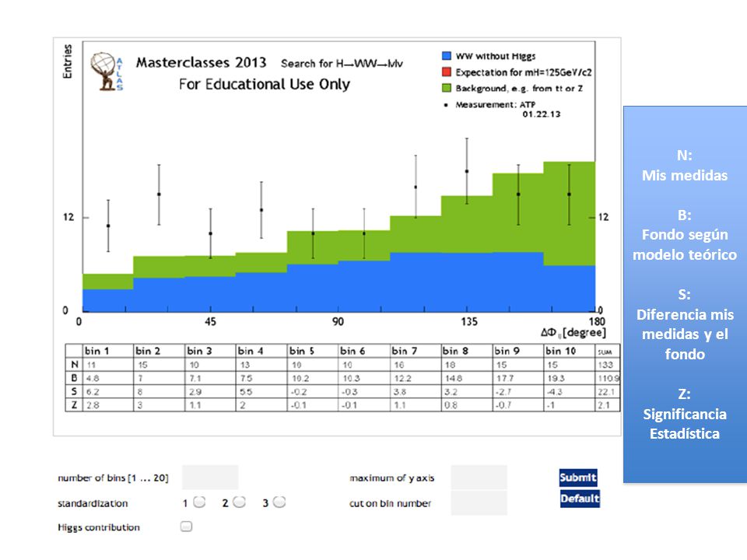Click the 'Search for H→WW→lvlv' subtitle
Image resolution: width=747 pixels, height=560 pixels.
(x=342, y=63)
